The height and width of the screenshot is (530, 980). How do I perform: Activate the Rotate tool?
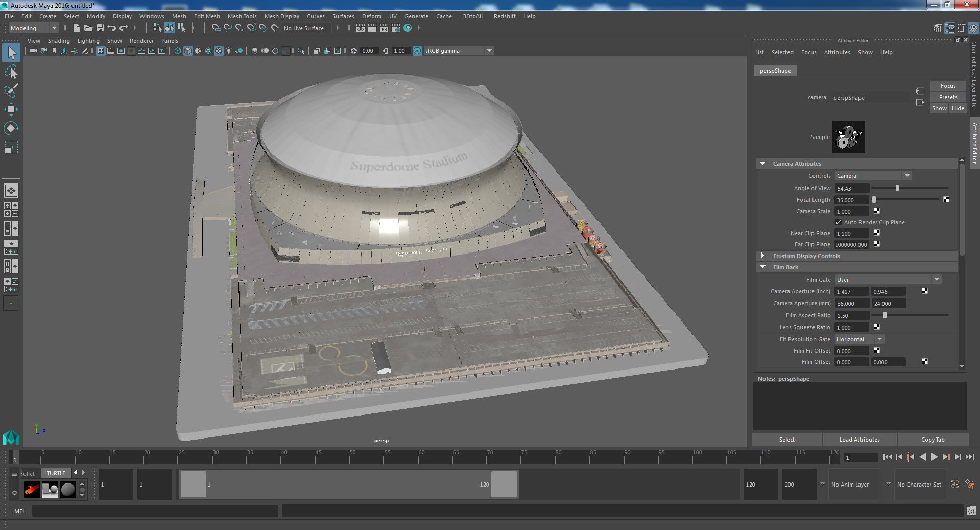[11, 128]
